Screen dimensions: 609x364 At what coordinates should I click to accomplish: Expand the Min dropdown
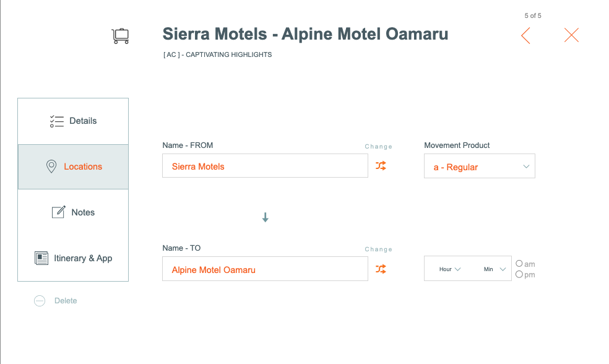click(495, 269)
